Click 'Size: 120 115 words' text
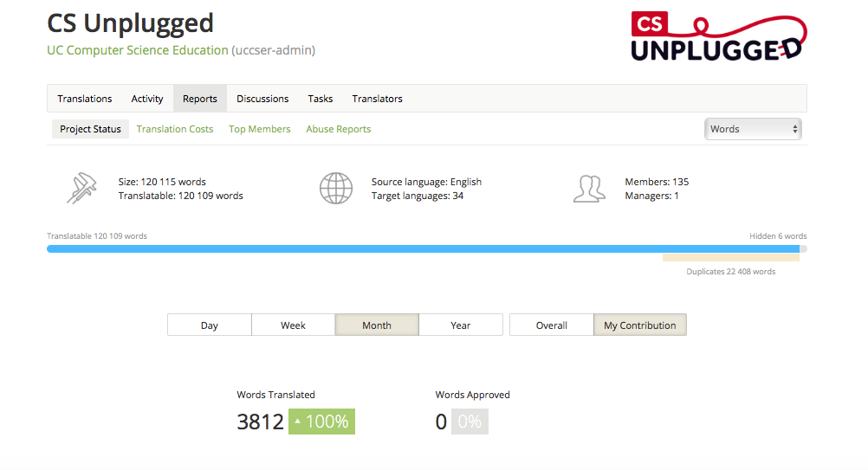The image size is (868, 470). pyautogui.click(x=162, y=182)
